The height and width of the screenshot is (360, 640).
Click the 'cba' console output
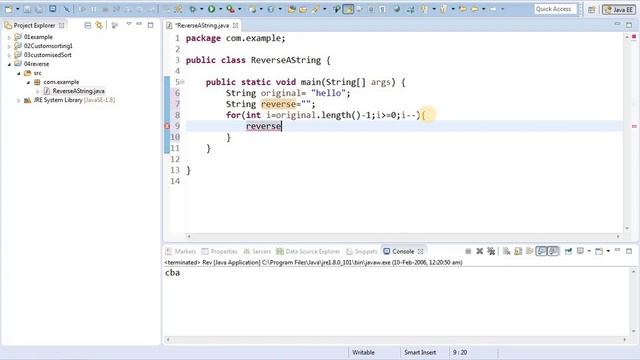(172, 273)
